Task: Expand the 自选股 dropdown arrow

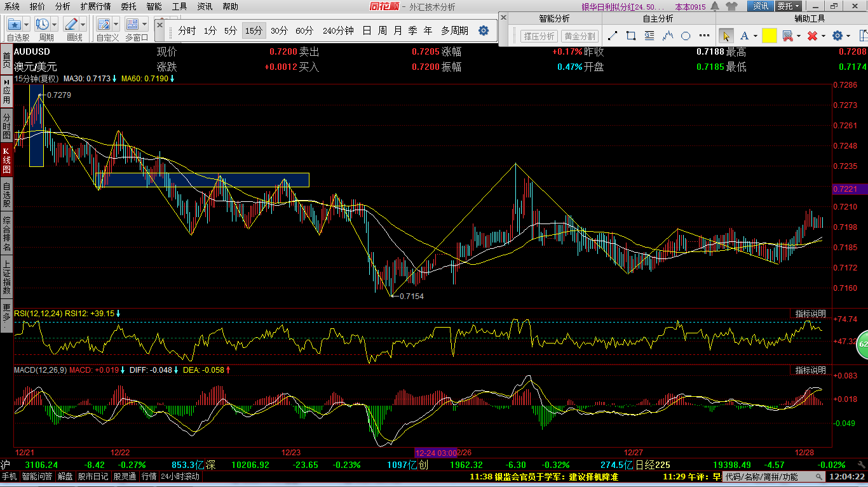Action: pos(27,25)
